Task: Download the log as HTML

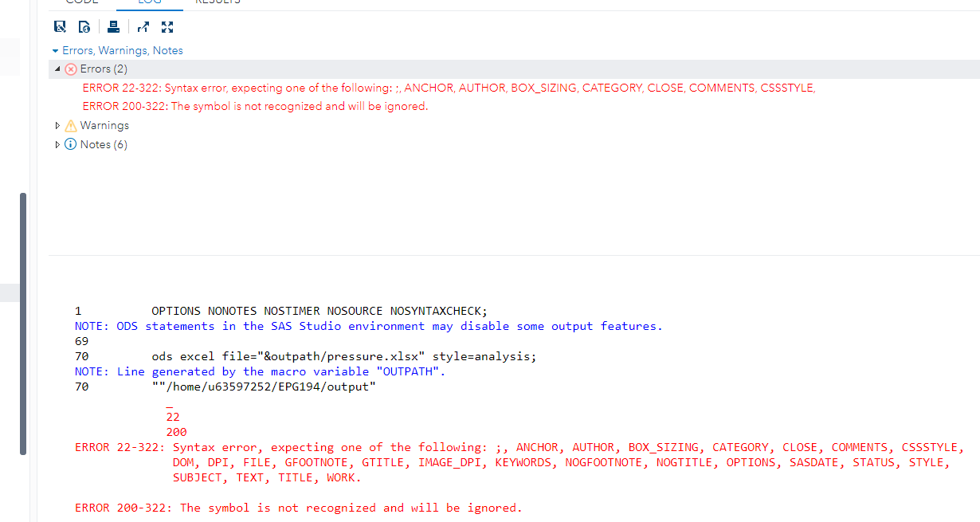Action: 84,26
